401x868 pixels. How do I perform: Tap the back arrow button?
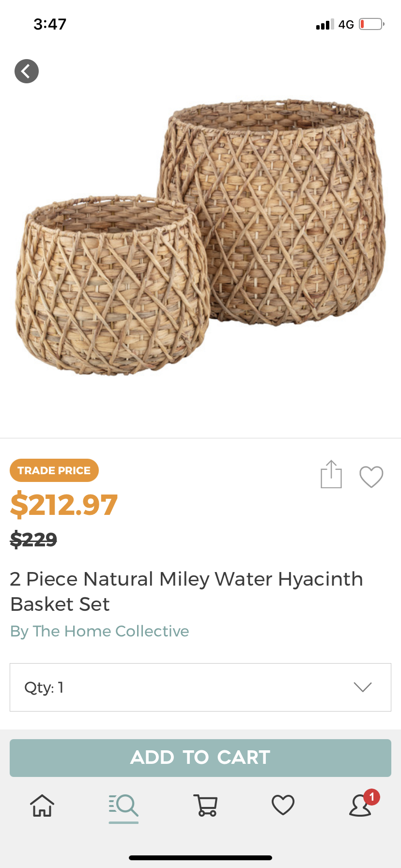click(x=27, y=71)
